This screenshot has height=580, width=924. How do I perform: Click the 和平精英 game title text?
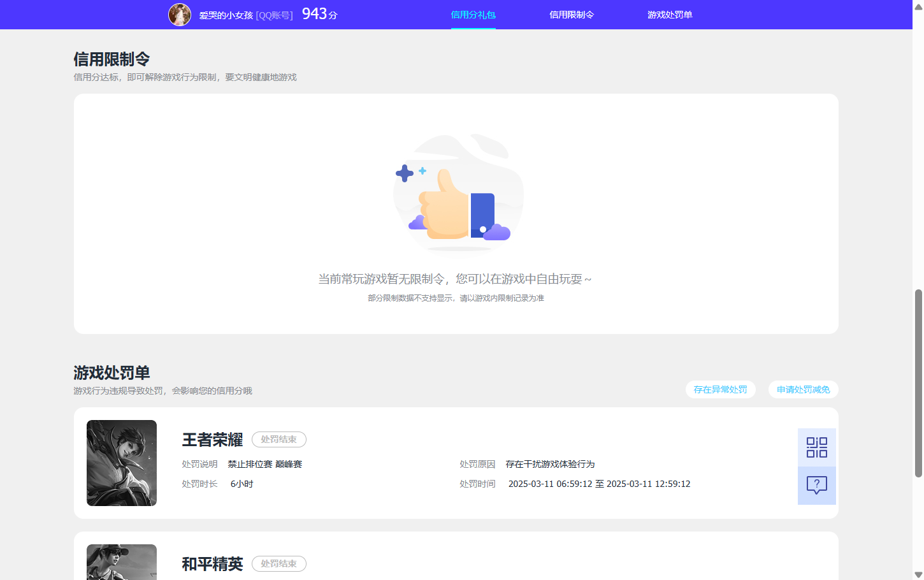coord(212,563)
